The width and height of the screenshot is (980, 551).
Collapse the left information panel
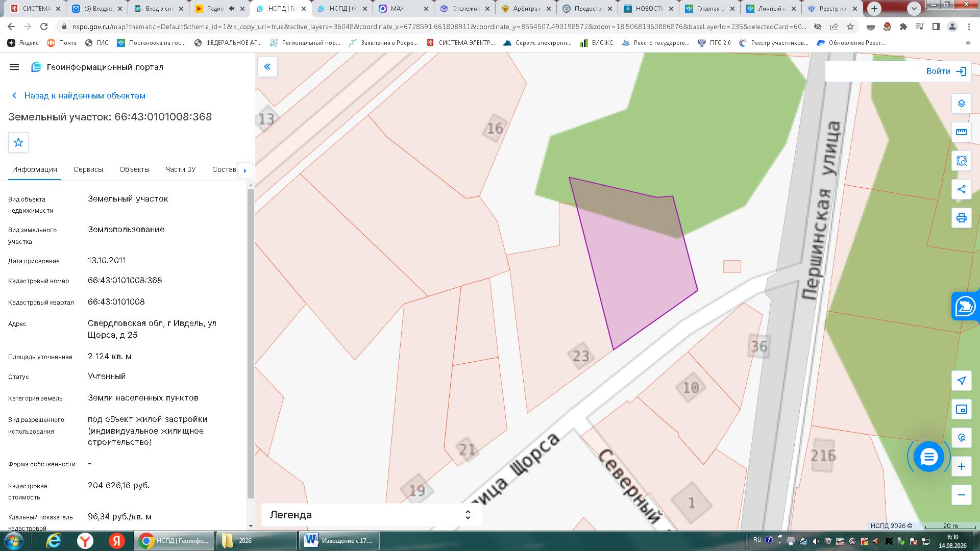coord(267,67)
